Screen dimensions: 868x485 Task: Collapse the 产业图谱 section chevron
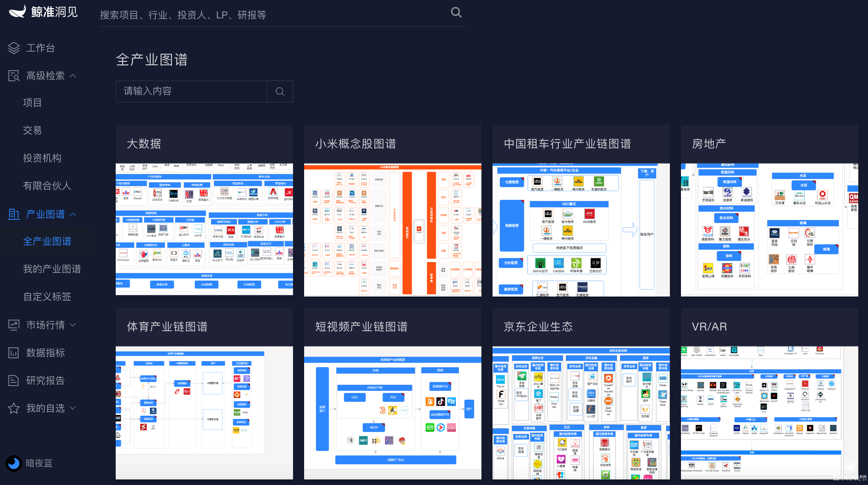tap(73, 214)
